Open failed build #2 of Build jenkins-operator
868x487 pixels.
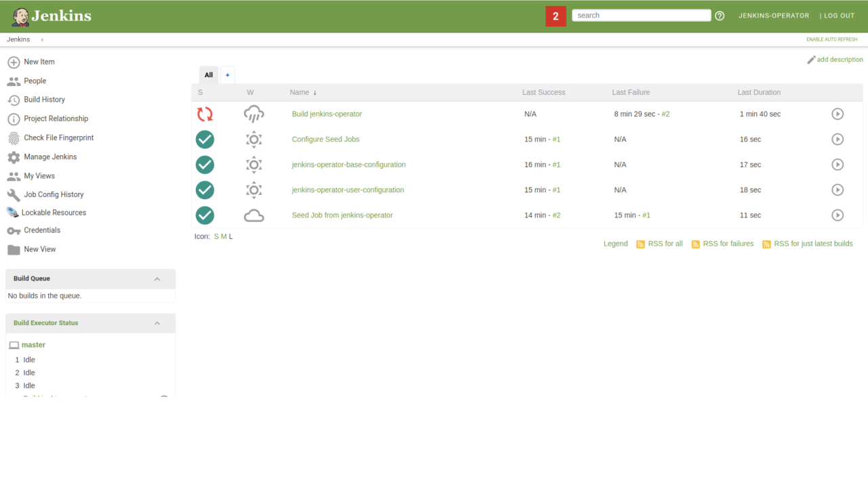click(x=665, y=114)
